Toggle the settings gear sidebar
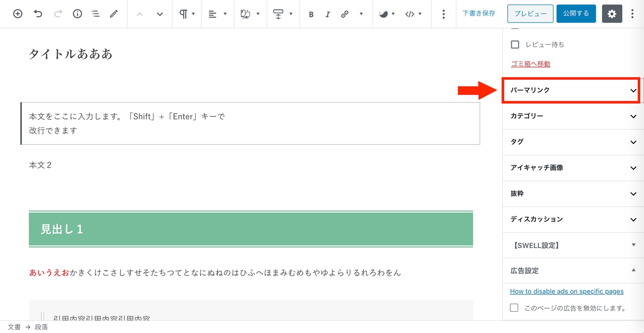Screen dimensions: 644x333 tap(612, 14)
